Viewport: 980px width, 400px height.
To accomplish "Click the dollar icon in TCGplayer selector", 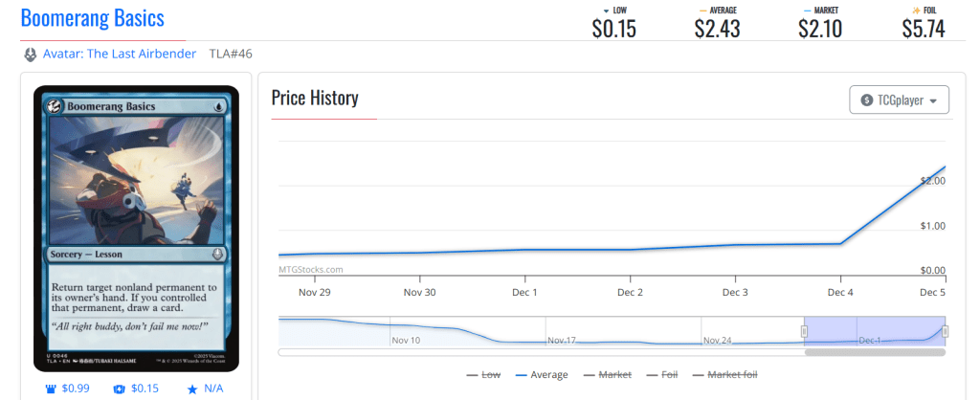I will click(x=867, y=100).
